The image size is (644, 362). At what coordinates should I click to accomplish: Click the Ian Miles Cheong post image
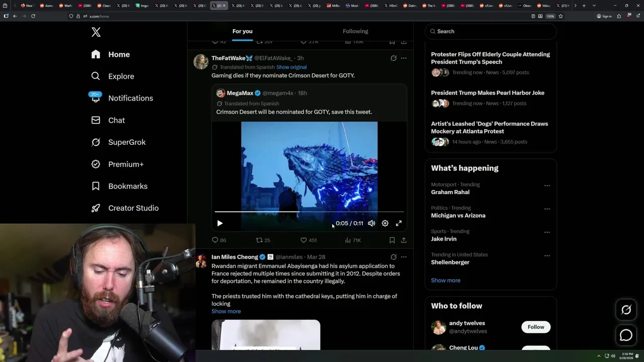[x=266, y=335]
